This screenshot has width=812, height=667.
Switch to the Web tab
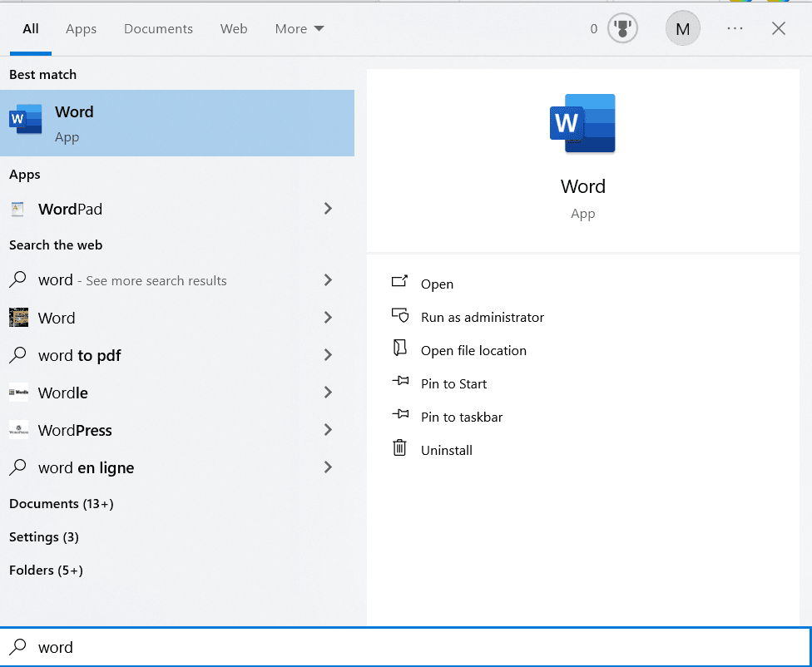[234, 27]
